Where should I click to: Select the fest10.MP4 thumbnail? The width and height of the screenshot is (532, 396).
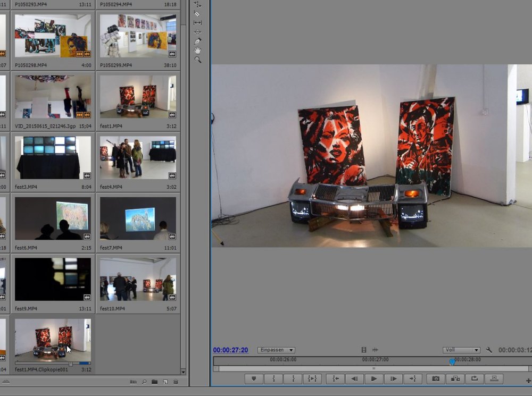coord(138,280)
